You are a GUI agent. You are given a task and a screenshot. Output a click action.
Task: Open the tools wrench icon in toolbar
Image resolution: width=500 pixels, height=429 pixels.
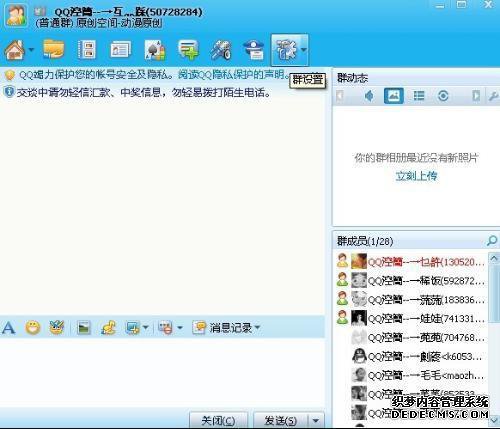pos(221,50)
